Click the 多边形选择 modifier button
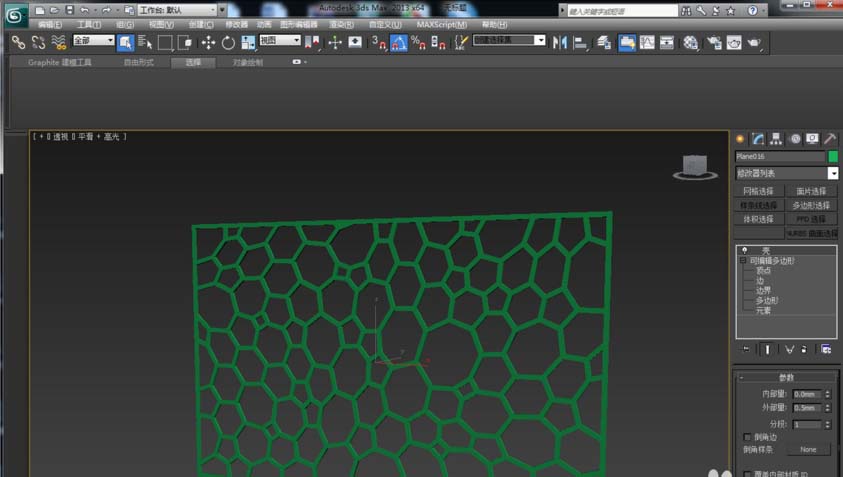 [811, 205]
